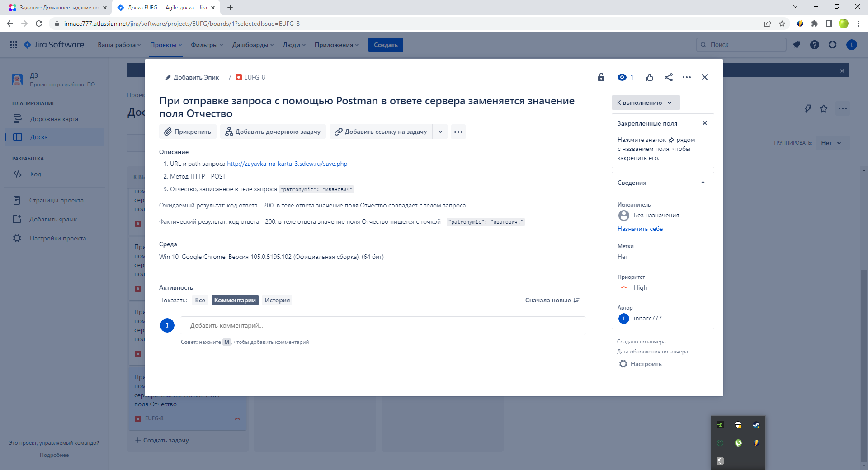The image size is (868, 470).
Task: Open Ваша работа menu
Action: [119, 45]
